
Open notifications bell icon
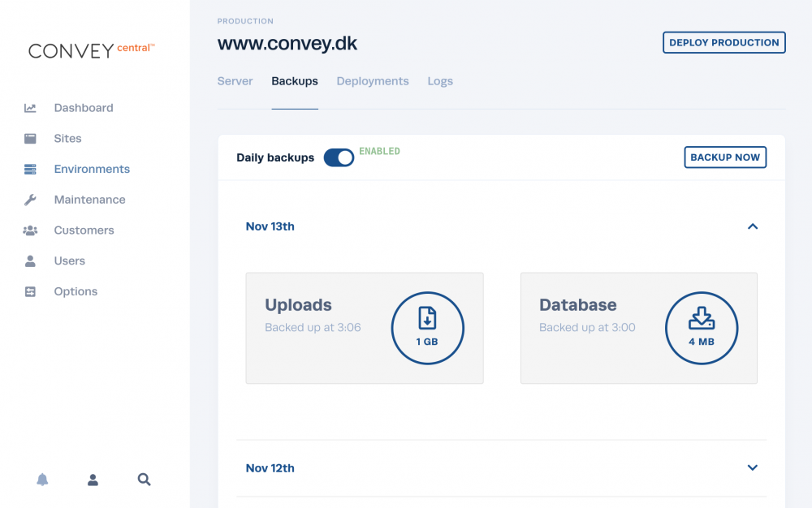(42, 480)
